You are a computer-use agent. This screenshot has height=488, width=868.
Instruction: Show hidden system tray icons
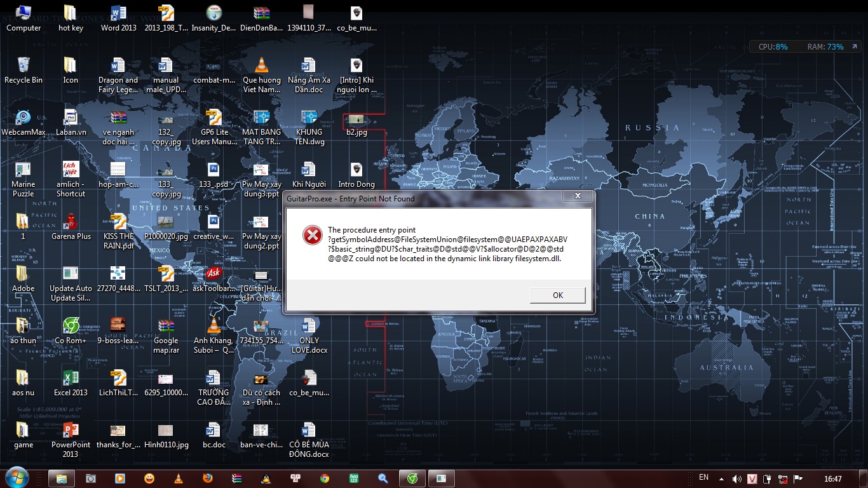tap(721, 478)
